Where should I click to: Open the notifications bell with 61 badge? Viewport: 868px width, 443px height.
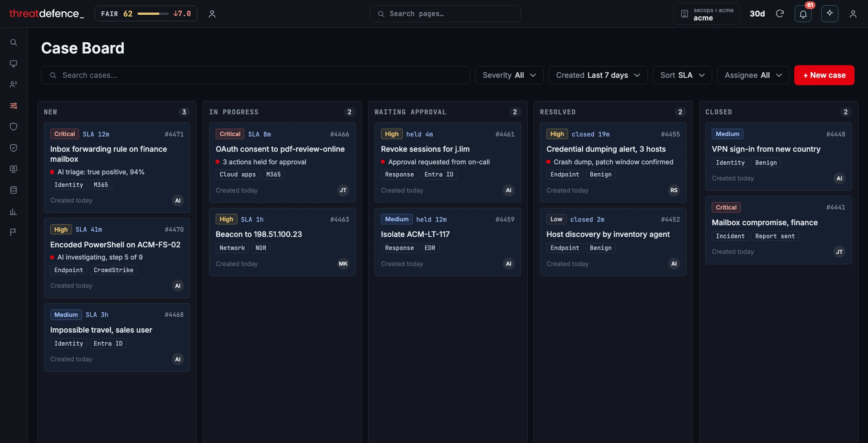tap(803, 14)
